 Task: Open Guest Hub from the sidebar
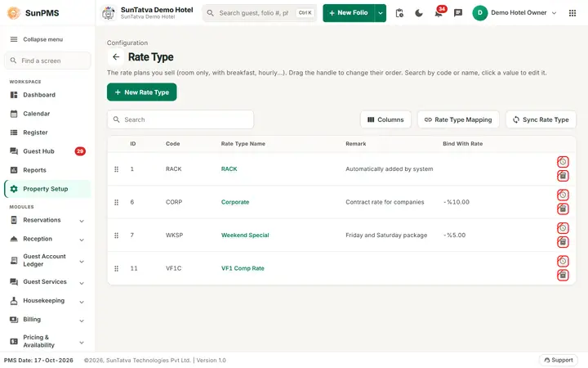click(x=47, y=151)
